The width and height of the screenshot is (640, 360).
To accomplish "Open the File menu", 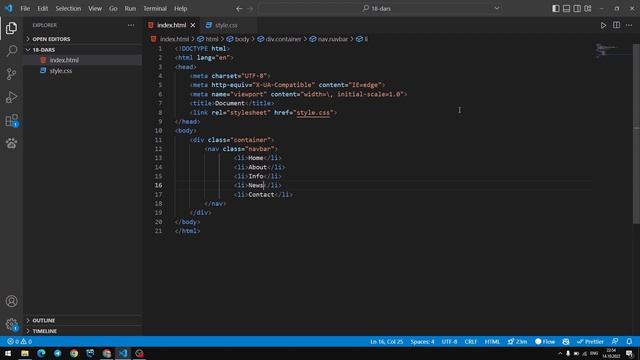I will [x=25, y=9].
